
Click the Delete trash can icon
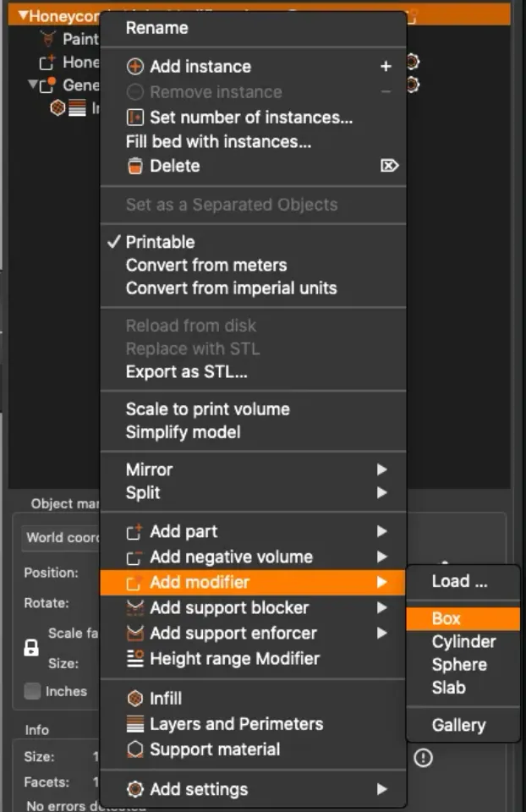click(134, 167)
